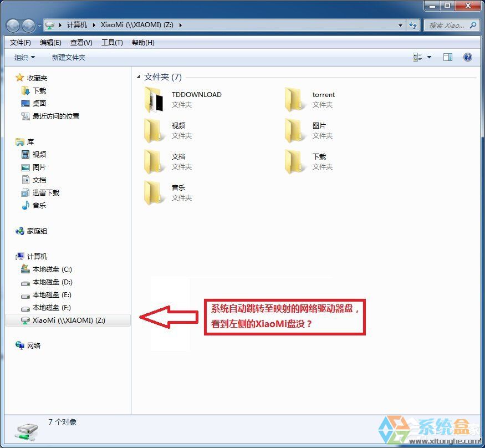
Task: Select the 图片 folder icon in file list
Action: pyautogui.click(x=294, y=130)
